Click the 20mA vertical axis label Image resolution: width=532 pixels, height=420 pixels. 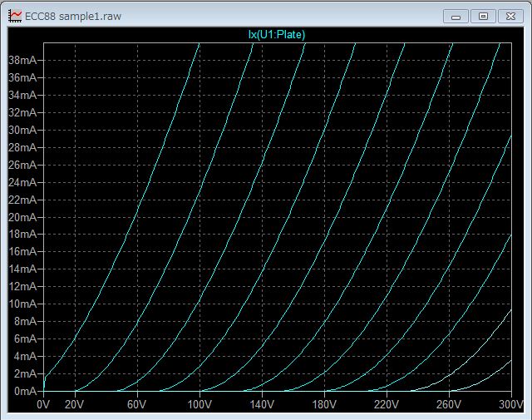[x=22, y=217]
